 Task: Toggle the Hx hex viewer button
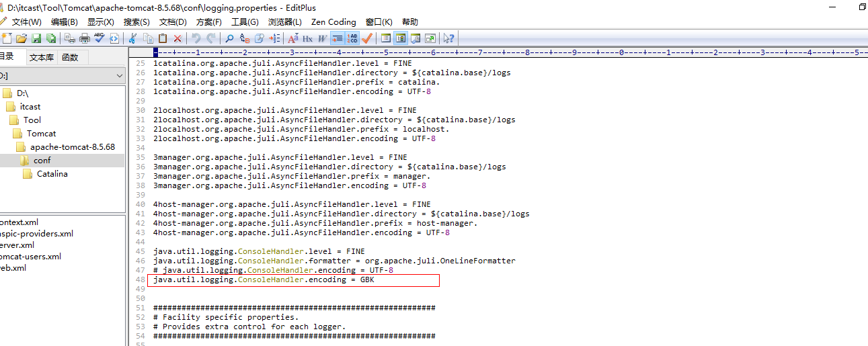tap(307, 38)
